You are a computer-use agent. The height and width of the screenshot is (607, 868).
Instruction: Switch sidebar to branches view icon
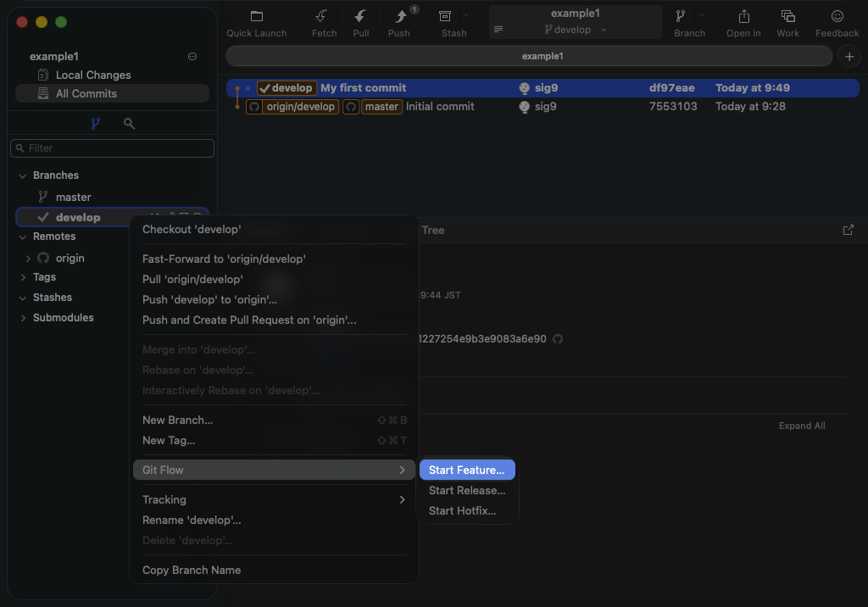point(95,124)
